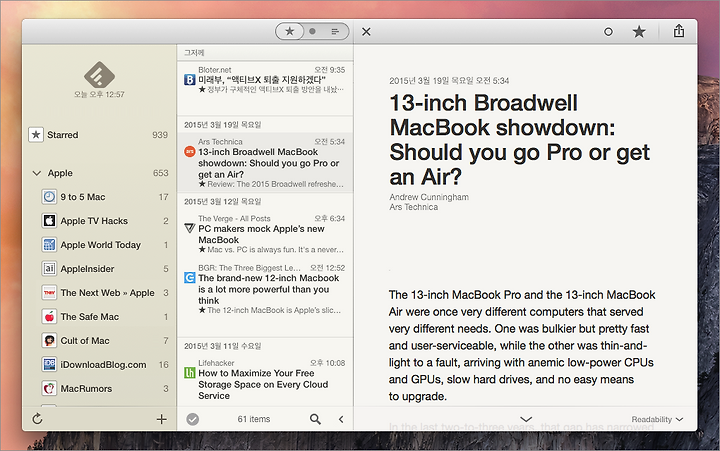The height and width of the screenshot is (451, 720).
Task: Click the iDownloadBlog iDB icon
Action: coord(49,364)
